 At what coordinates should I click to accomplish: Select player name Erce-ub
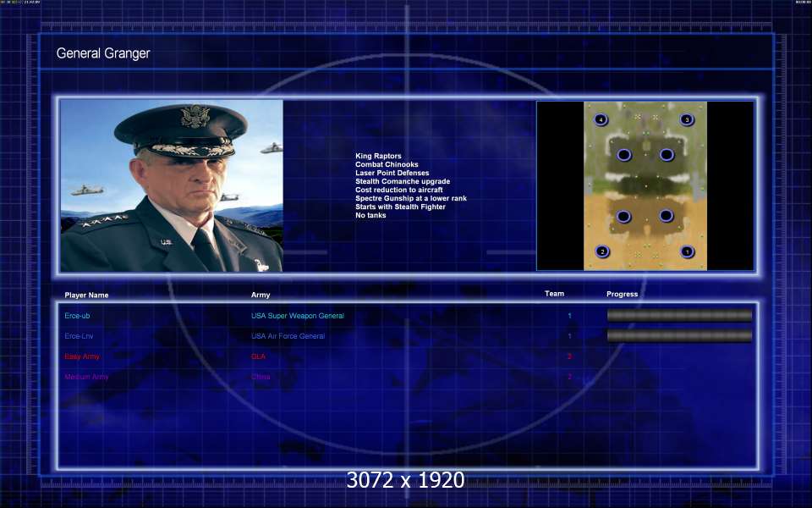[77, 316]
